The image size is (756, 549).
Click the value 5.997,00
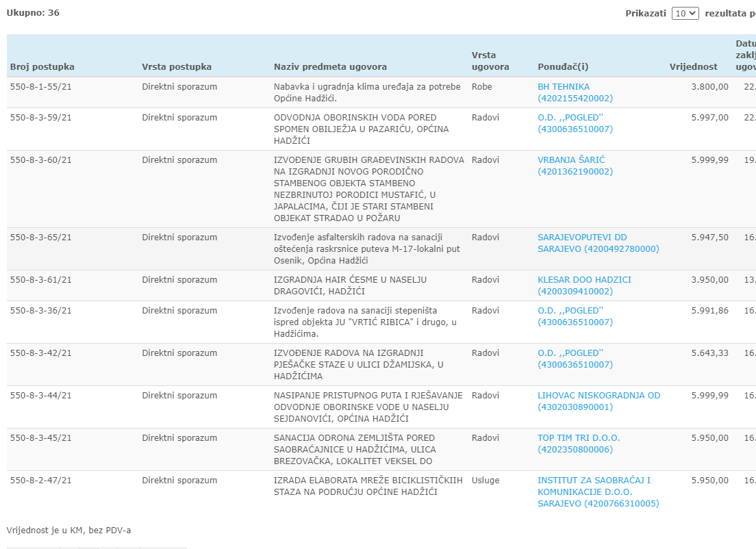click(x=709, y=118)
